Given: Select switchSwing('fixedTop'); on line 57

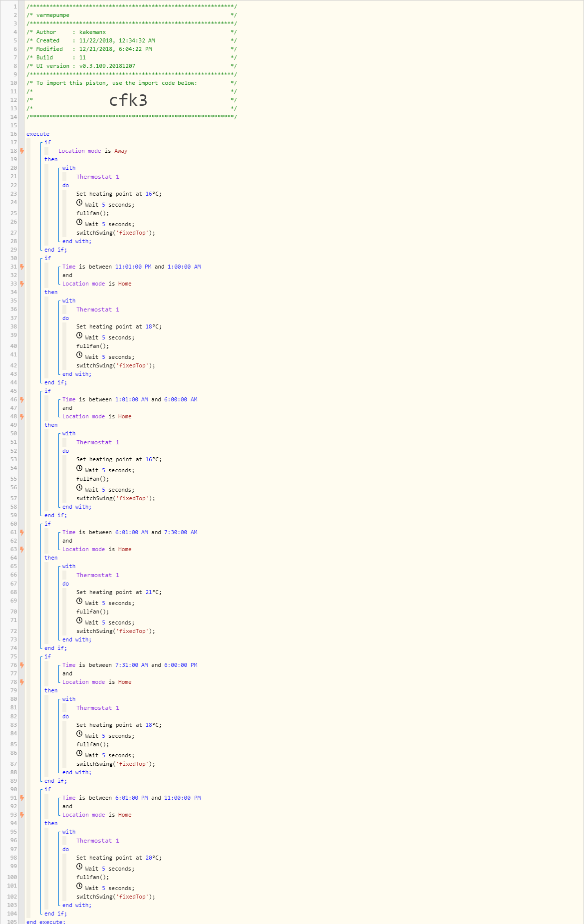Looking at the screenshot, I should (x=116, y=498).
